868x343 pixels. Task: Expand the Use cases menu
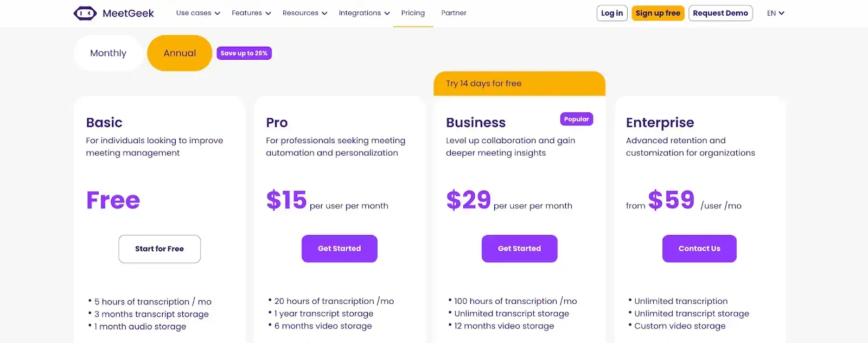tap(197, 12)
